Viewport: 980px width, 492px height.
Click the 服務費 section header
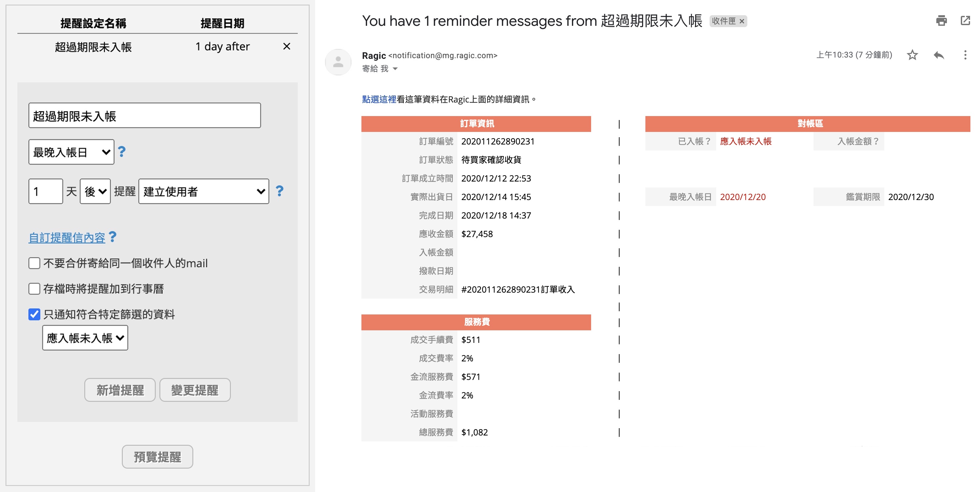point(476,322)
